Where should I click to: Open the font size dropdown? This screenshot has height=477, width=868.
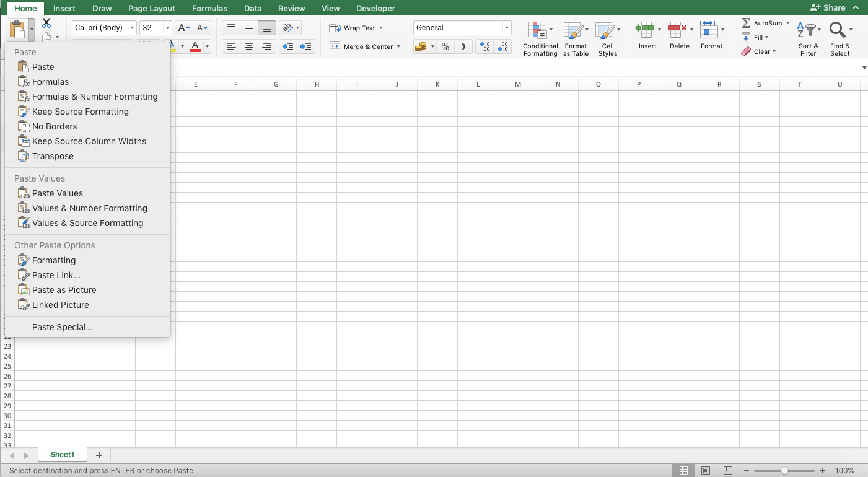point(166,27)
